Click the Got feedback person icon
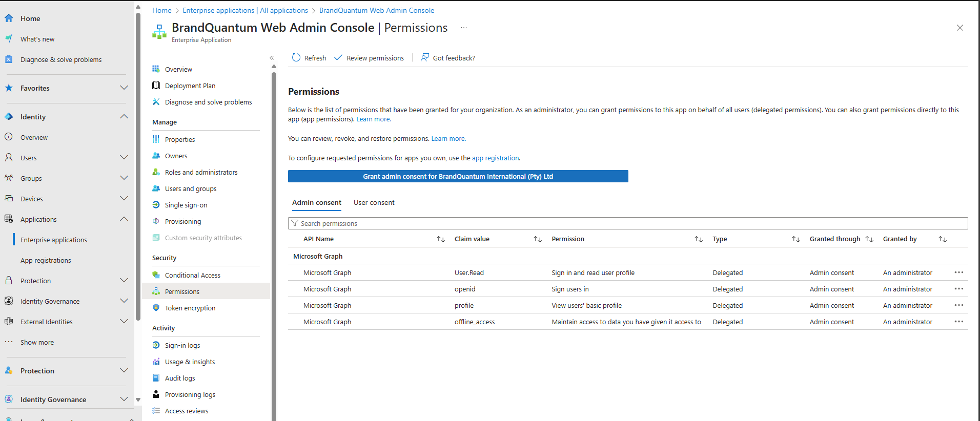The image size is (980, 421). pyautogui.click(x=425, y=58)
